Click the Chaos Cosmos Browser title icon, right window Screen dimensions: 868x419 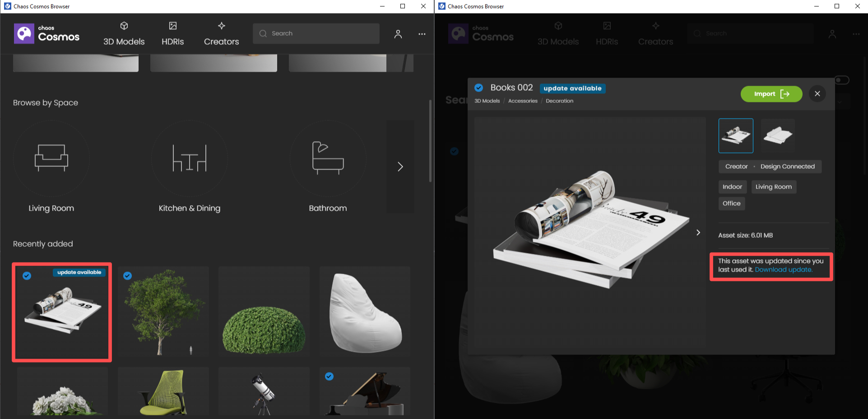(441, 6)
